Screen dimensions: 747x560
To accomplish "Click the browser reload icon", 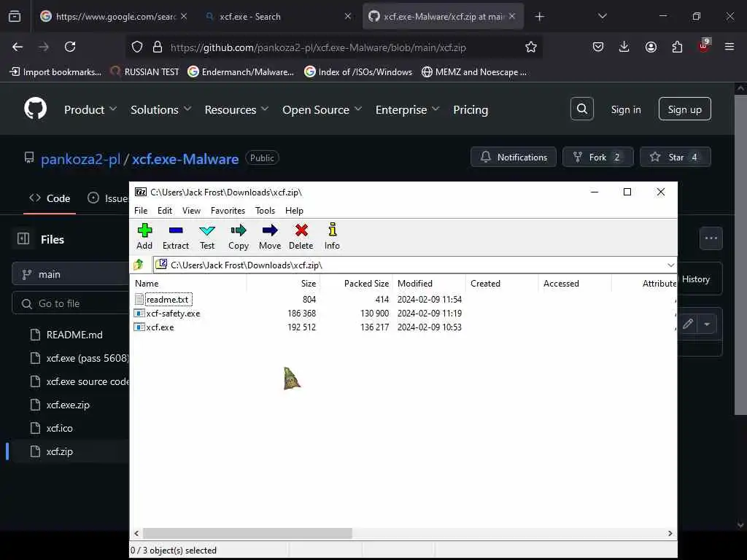I will (70, 47).
